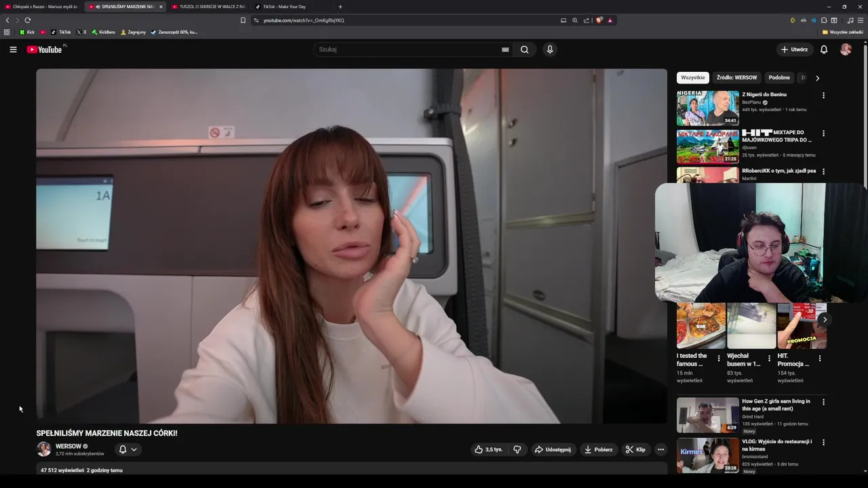Switch to the Chłopaki z Raszei browser tab
868x488 pixels.
pos(42,7)
